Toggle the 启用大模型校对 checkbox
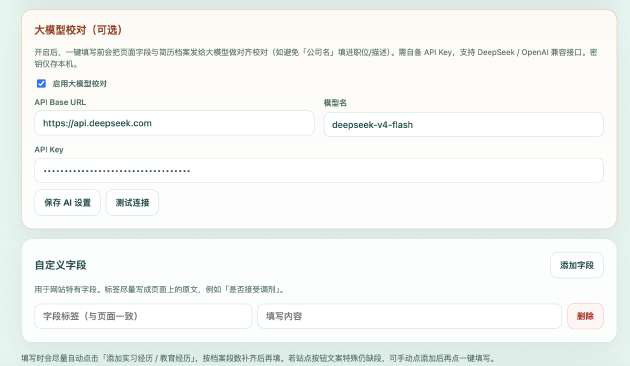 pyautogui.click(x=41, y=84)
